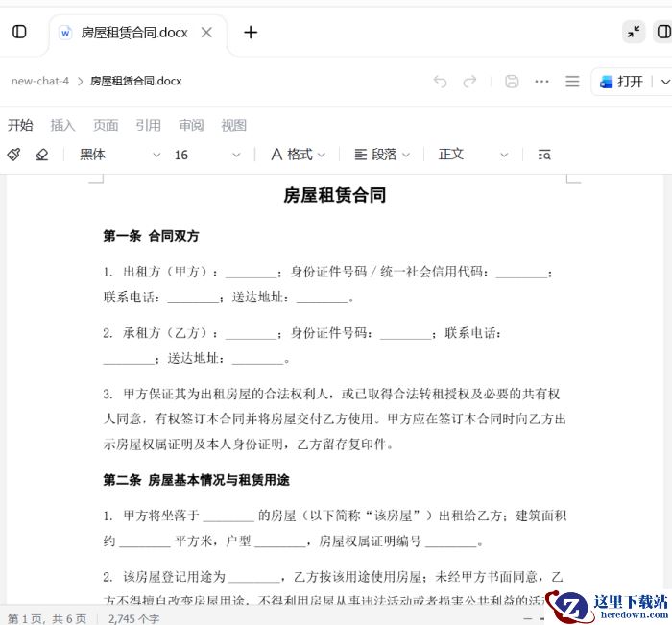Click the find and replace icon
Viewport: 672px width, 625px height.
[544, 155]
